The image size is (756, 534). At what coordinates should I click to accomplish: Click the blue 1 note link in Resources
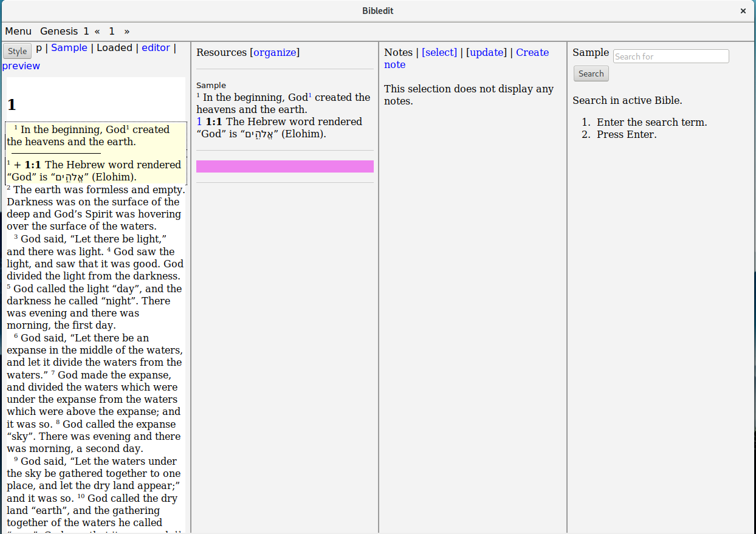199,122
